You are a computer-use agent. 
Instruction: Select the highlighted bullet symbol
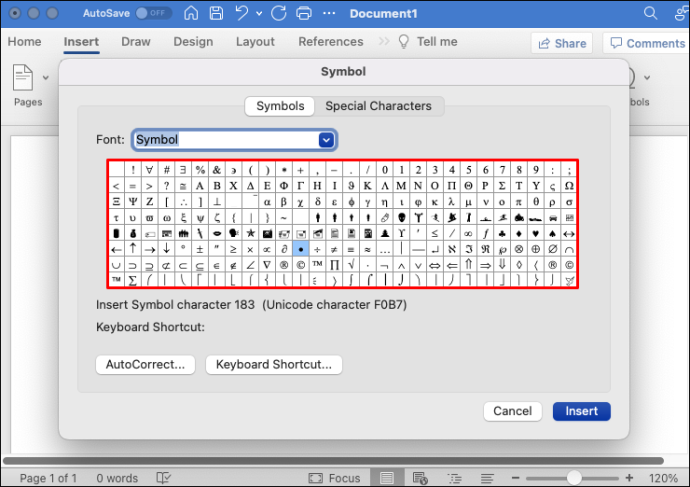pyautogui.click(x=301, y=249)
